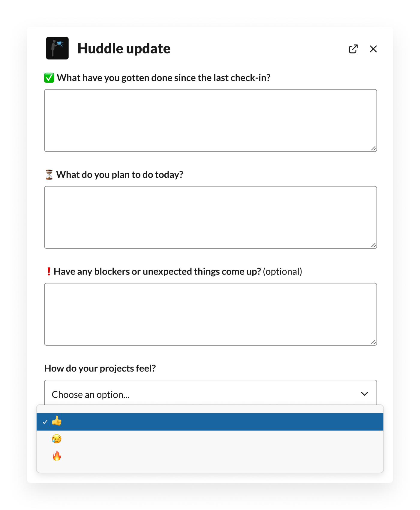420x510 pixels.
Task: Click the 'Huddle update' title text
Action: [124, 49]
